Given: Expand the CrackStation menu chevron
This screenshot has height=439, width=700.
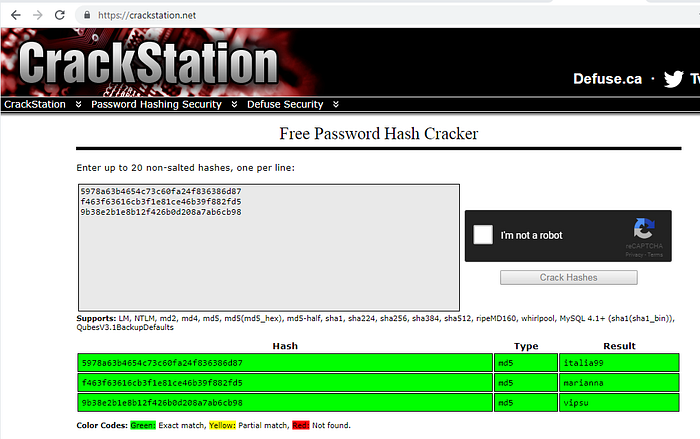Looking at the screenshot, I should tap(77, 104).
